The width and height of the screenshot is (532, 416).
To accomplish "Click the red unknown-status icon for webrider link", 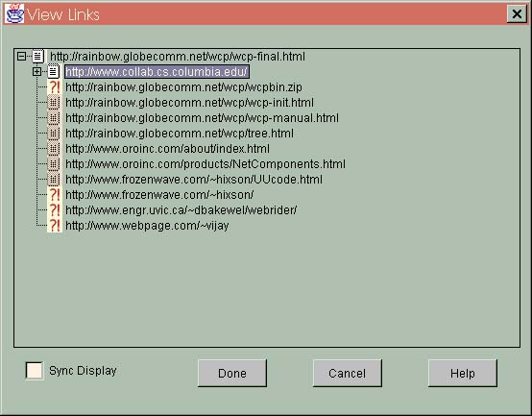I will [55, 210].
